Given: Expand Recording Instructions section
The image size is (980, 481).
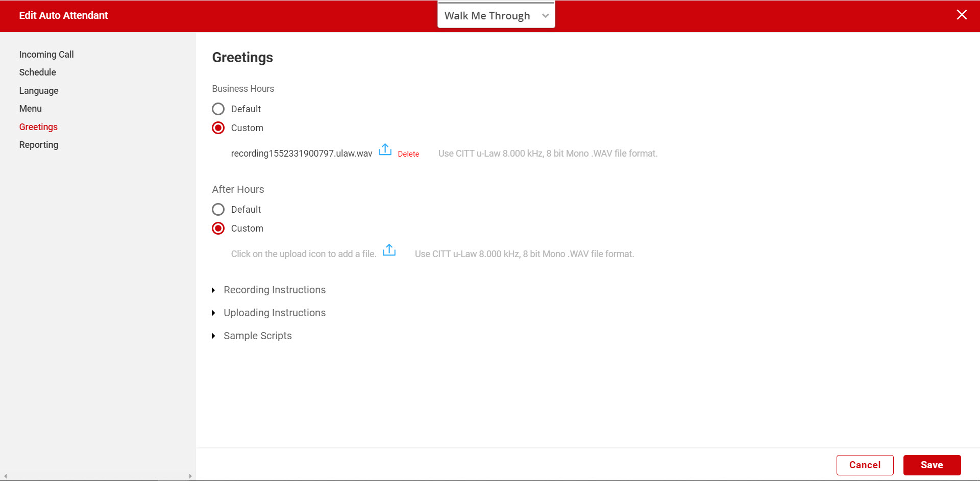Looking at the screenshot, I should [x=269, y=290].
